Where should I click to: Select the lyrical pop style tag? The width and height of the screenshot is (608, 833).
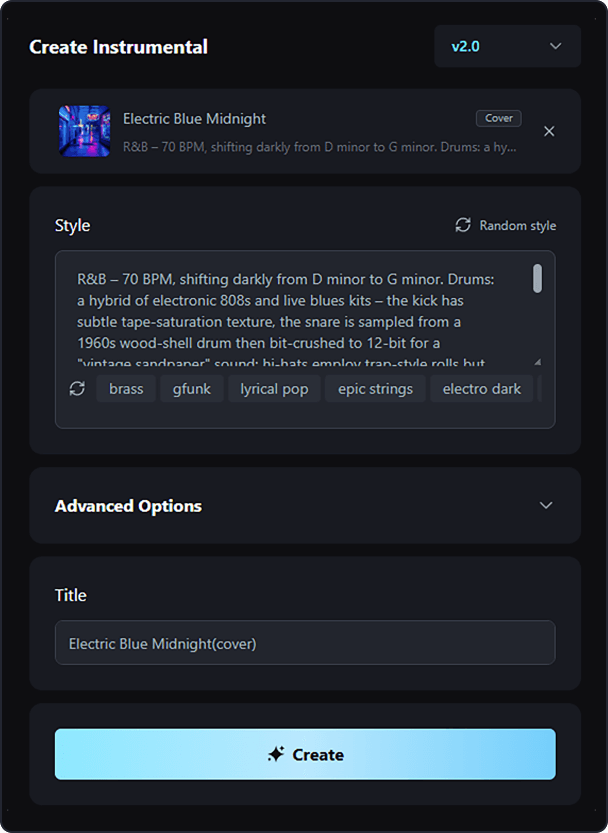(274, 389)
